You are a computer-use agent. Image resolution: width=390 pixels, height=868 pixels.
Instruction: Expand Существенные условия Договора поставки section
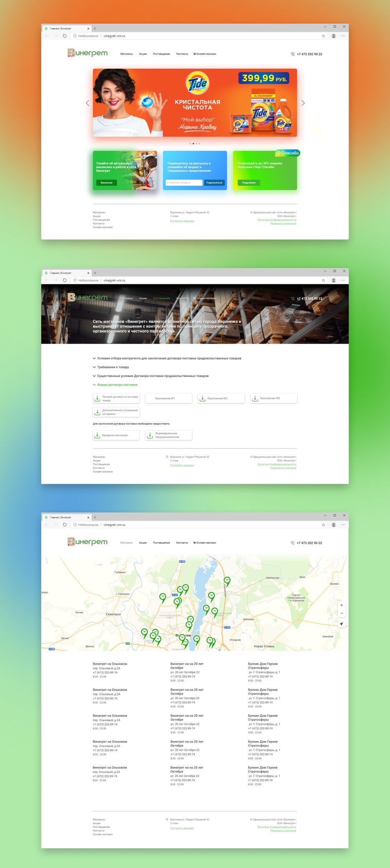(x=151, y=376)
